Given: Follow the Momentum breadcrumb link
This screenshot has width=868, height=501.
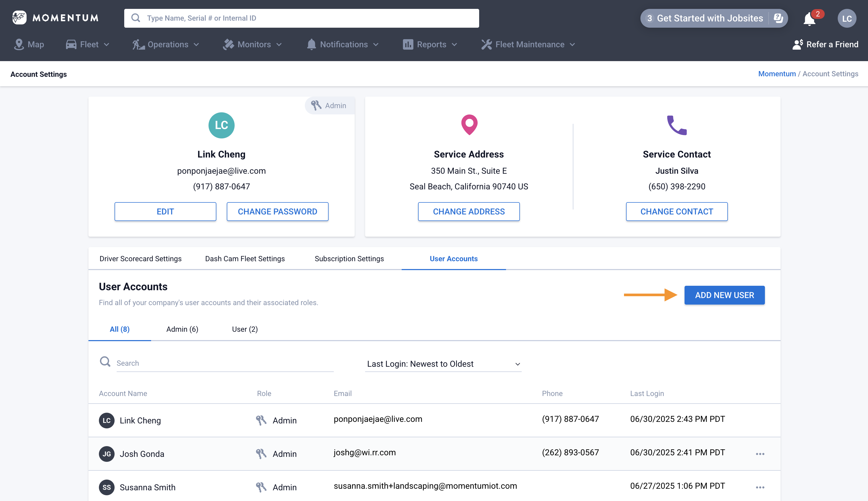Looking at the screenshot, I should click(x=777, y=74).
